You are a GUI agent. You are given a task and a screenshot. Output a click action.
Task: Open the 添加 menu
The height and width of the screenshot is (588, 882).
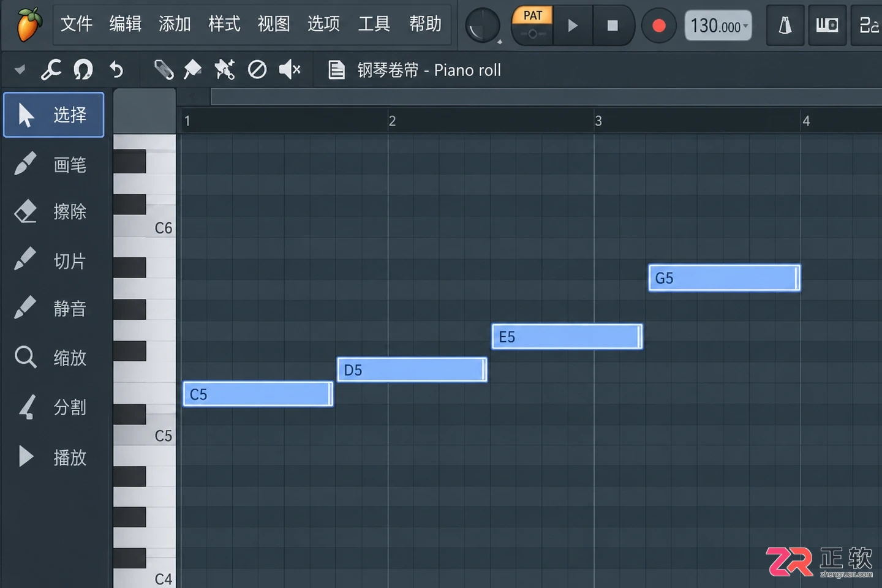[175, 24]
